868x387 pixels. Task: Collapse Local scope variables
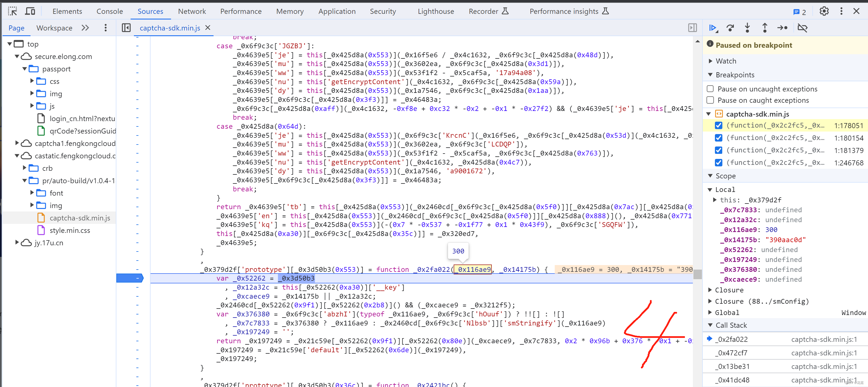pos(710,190)
